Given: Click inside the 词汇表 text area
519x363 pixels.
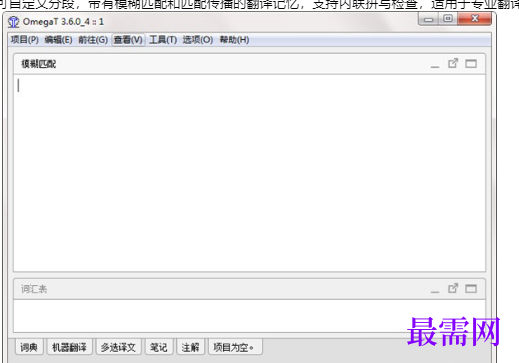Looking at the screenshot, I should [x=249, y=316].
